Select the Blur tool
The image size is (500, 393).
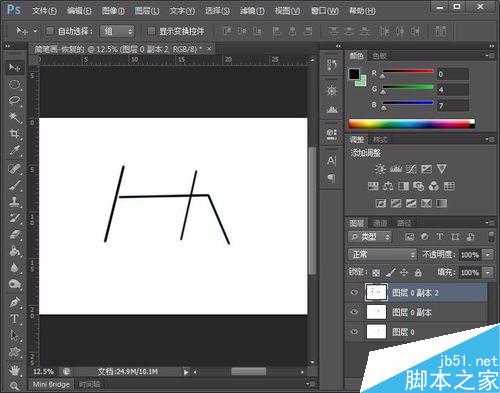(14, 267)
